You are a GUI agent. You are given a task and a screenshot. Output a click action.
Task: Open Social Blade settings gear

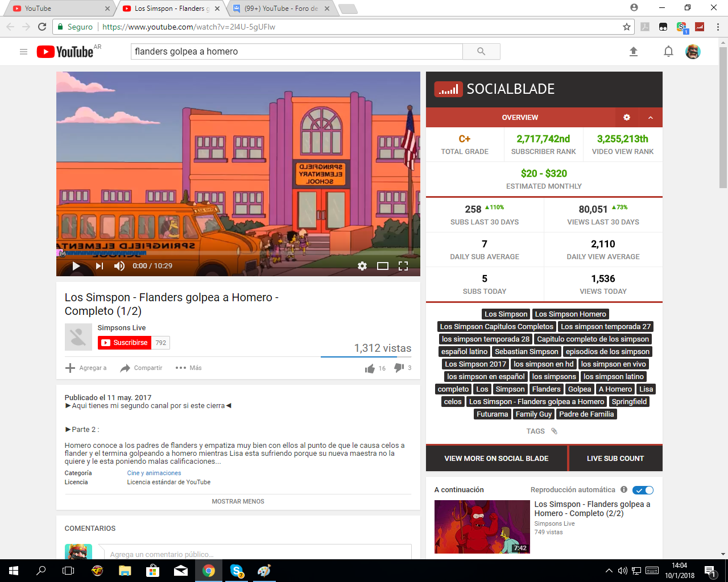(x=627, y=118)
